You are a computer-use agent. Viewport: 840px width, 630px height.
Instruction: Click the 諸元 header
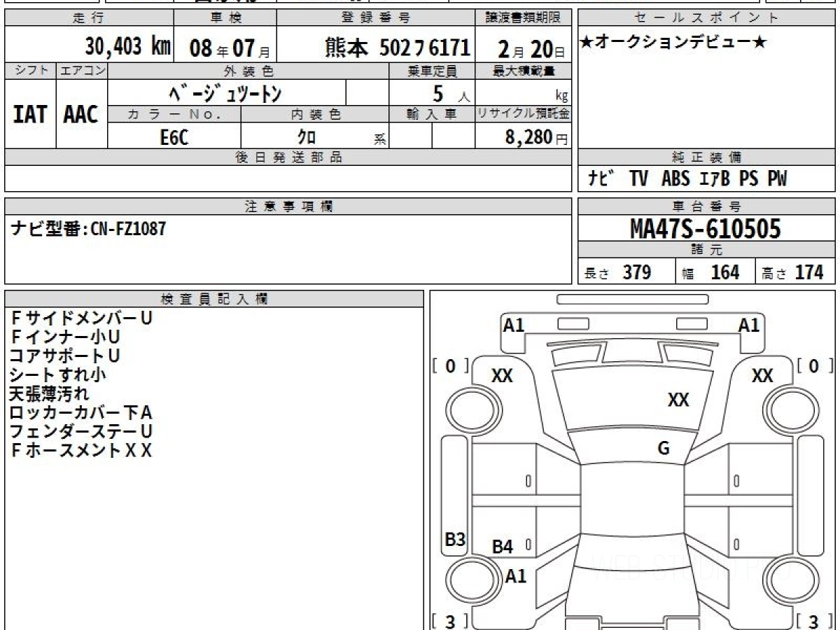click(706, 250)
